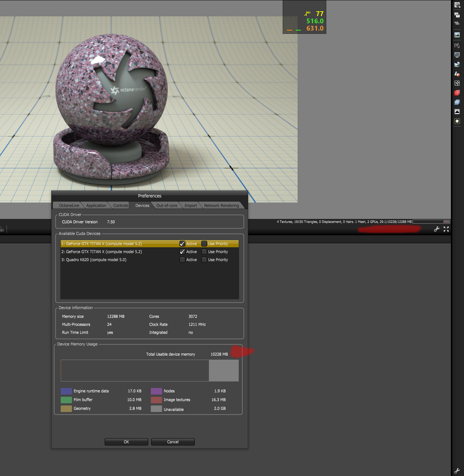This screenshot has width=464, height=476.
Task: Click the Engine runtime data blue swatch
Action: click(66, 391)
